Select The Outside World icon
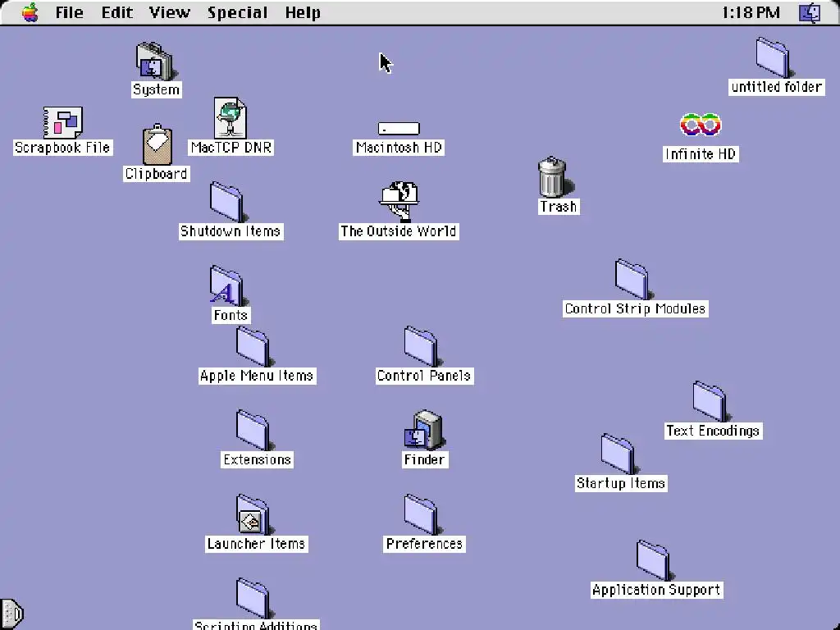Screen dimensions: 840x630 (x=399, y=202)
